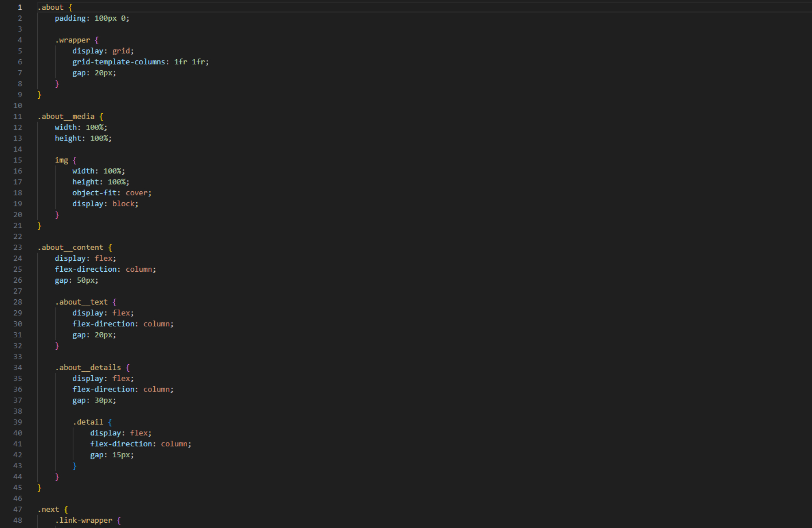The height and width of the screenshot is (528, 812).
Task: Click the .link-wrapper selector
Action: [84, 520]
